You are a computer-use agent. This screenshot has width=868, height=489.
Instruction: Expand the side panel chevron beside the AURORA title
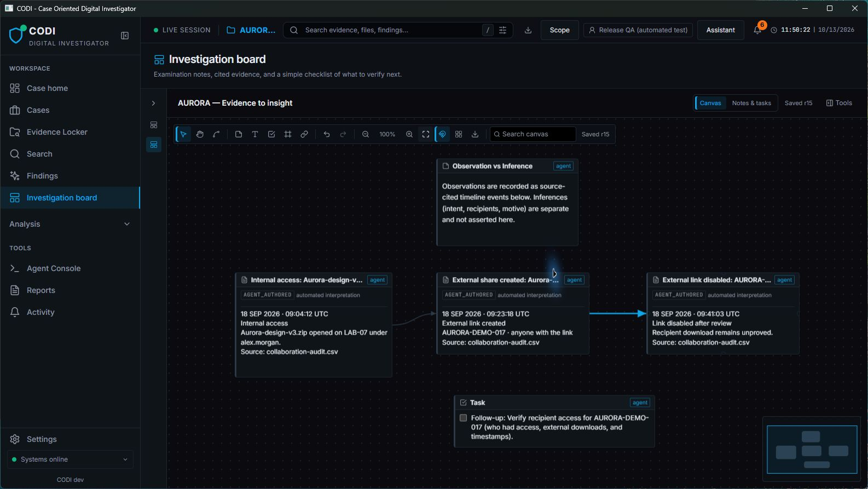[x=154, y=103]
